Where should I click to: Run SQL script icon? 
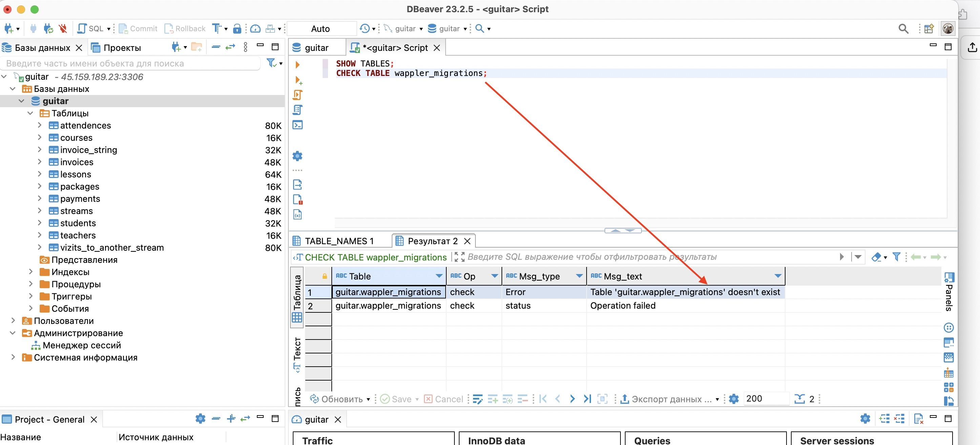[x=298, y=95]
